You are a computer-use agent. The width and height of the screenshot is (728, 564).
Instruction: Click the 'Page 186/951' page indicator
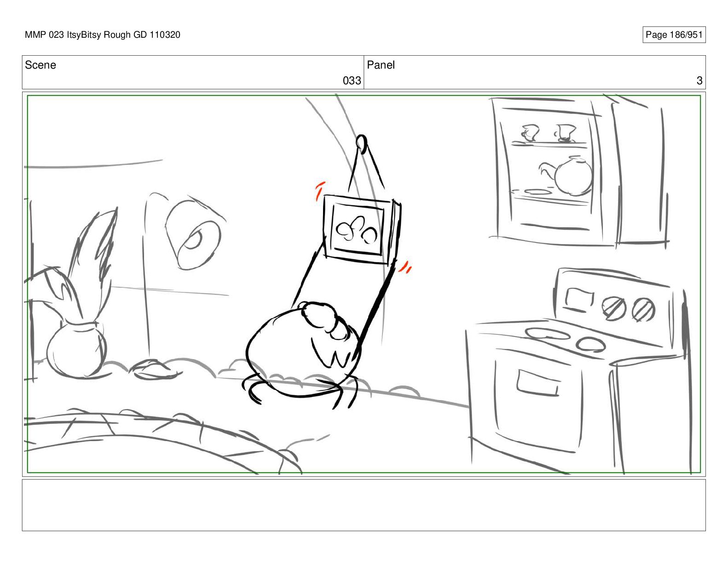click(674, 35)
